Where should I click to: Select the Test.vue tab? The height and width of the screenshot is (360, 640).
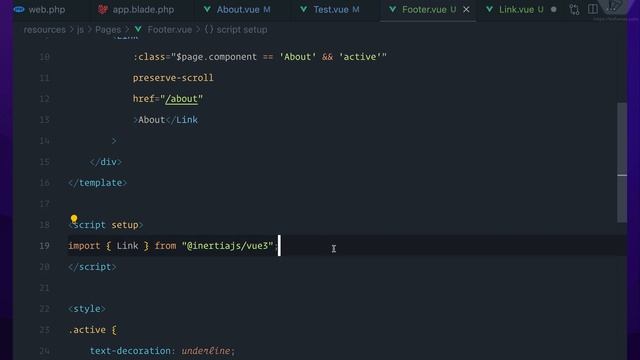pyautogui.click(x=330, y=9)
